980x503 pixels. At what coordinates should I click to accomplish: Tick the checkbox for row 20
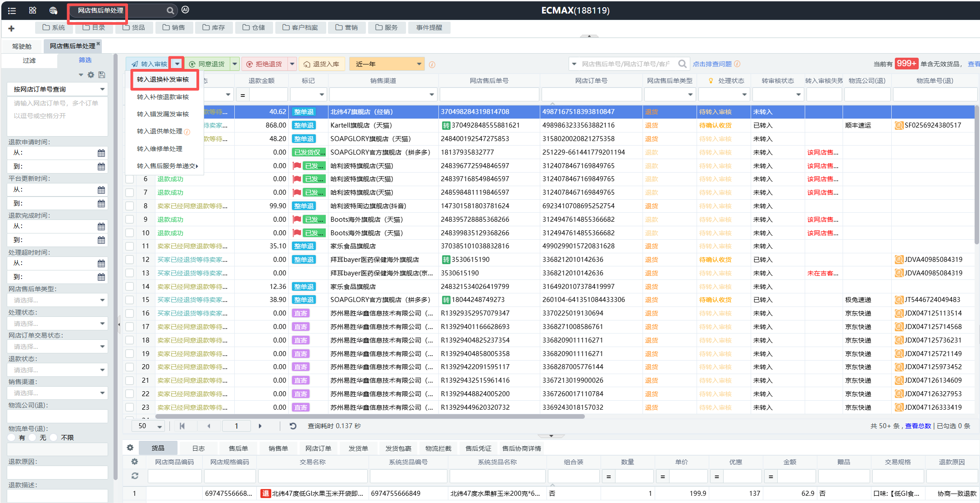click(x=130, y=367)
